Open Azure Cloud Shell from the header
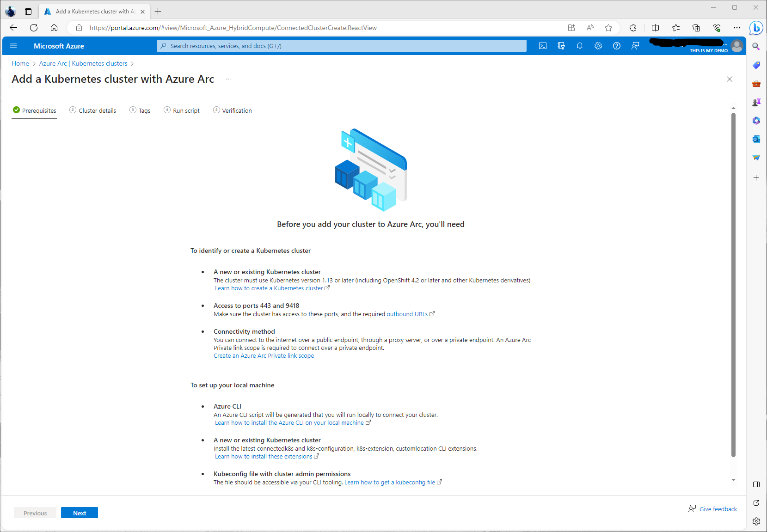 [543, 46]
